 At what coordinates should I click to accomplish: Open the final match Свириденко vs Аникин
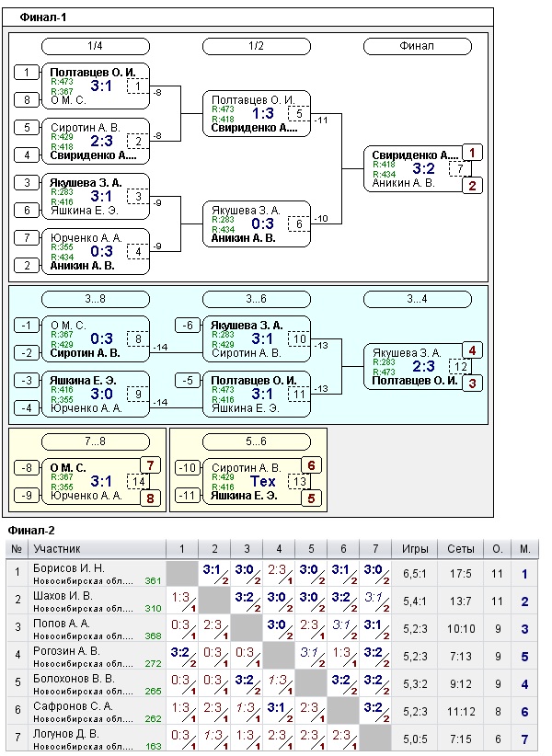[x=422, y=169]
